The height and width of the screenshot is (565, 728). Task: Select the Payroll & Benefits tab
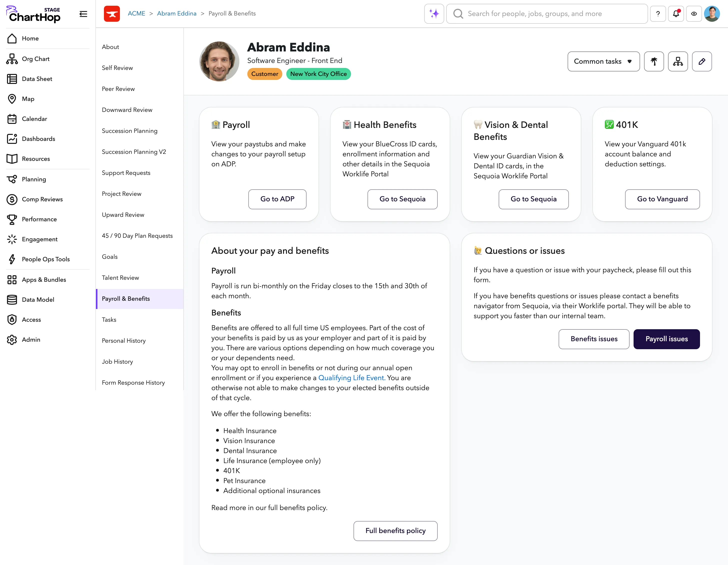pyautogui.click(x=140, y=299)
